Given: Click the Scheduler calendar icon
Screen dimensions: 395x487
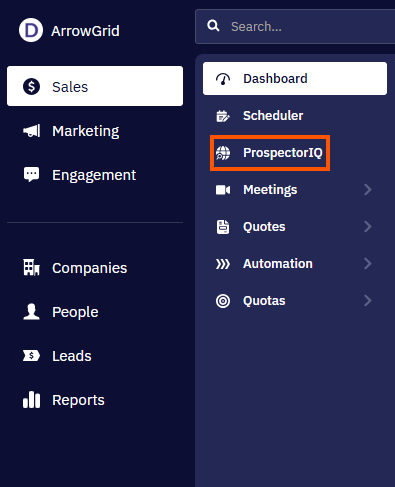Looking at the screenshot, I should [223, 116].
